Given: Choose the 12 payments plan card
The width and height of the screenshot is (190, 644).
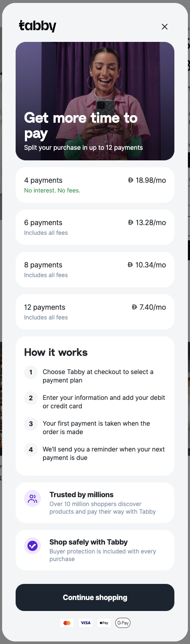Looking at the screenshot, I should pyautogui.click(x=95, y=312).
